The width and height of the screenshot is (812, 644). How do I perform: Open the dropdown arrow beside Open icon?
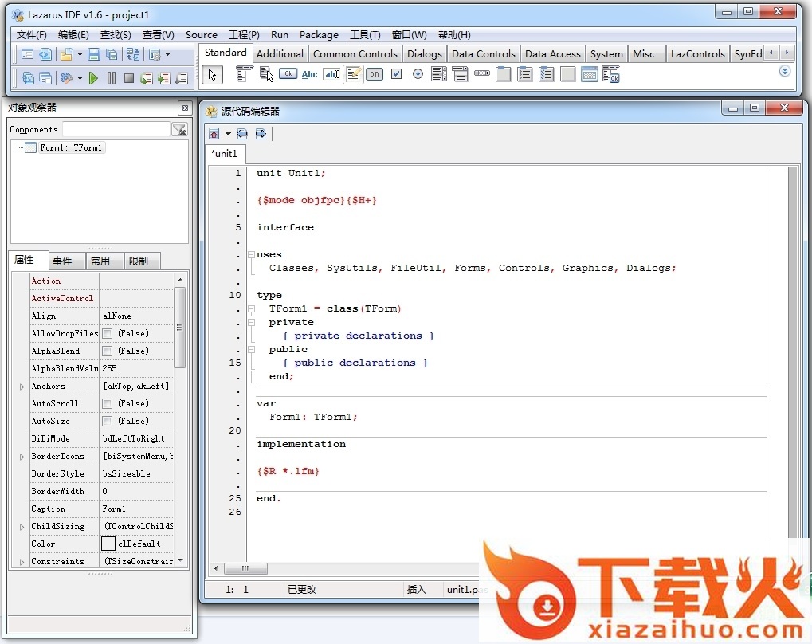[x=80, y=55]
